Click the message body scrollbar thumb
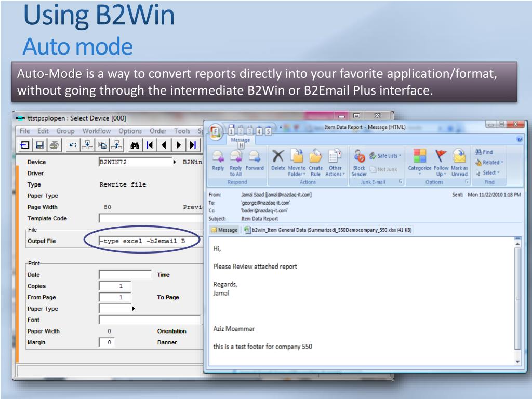532x399 pixels. [x=517, y=299]
